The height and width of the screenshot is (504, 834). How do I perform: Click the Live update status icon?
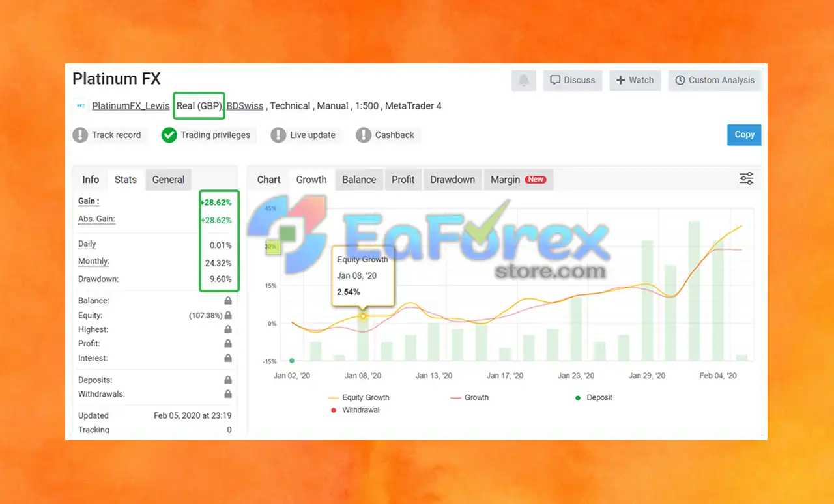click(278, 135)
